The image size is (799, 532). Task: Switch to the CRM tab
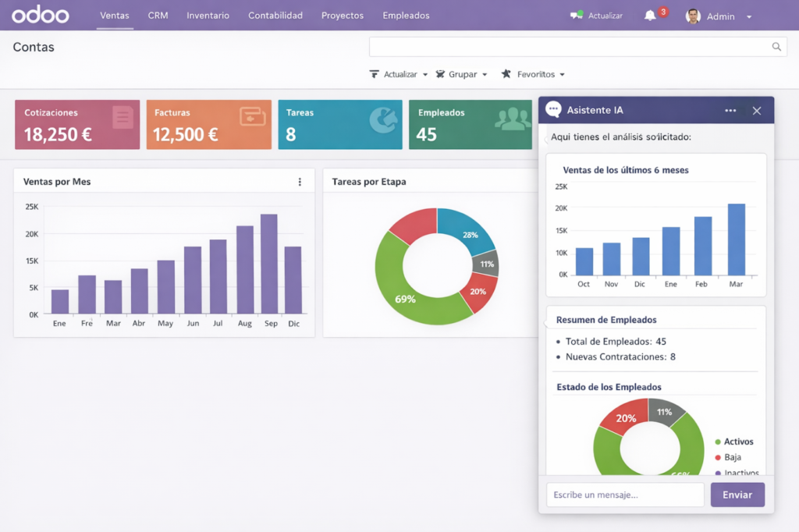(158, 15)
